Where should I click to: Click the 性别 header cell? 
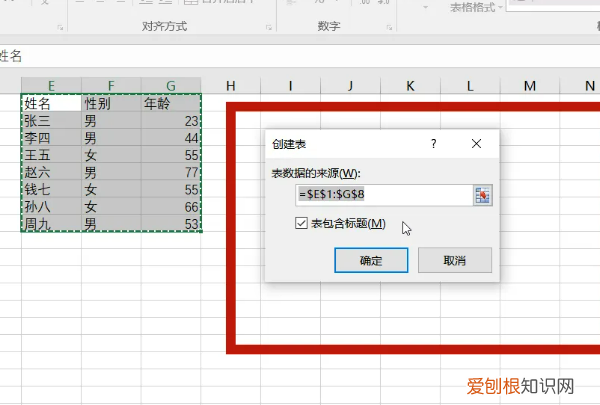(111, 103)
